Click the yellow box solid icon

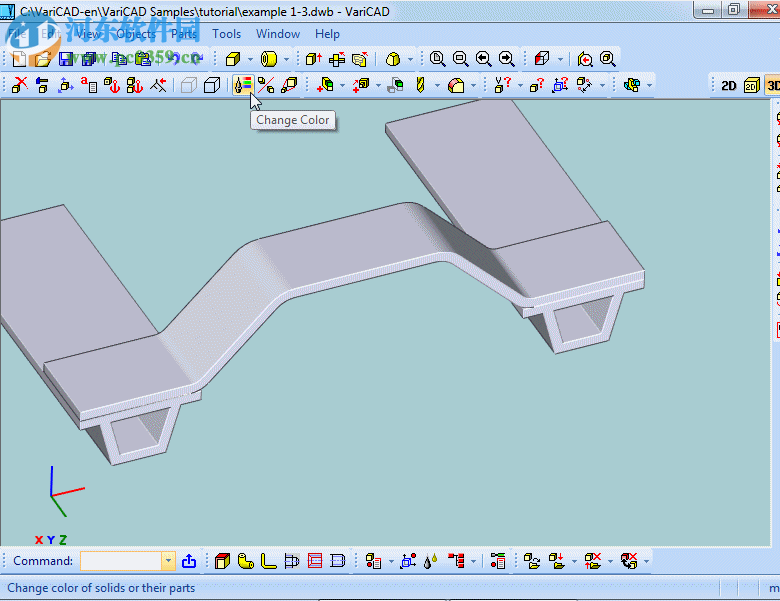click(232, 59)
